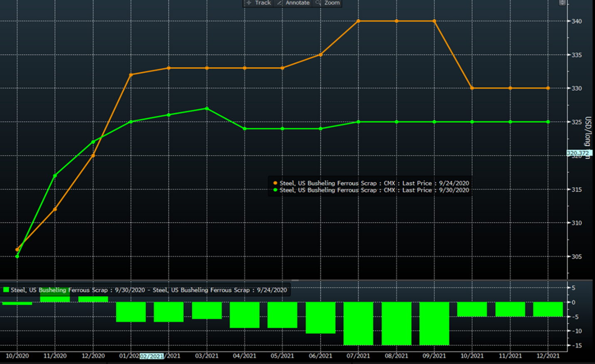The width and height of the screenshot is (595, 364).
Task: Click the green square in spread panel legend
Action: [6, 290]
